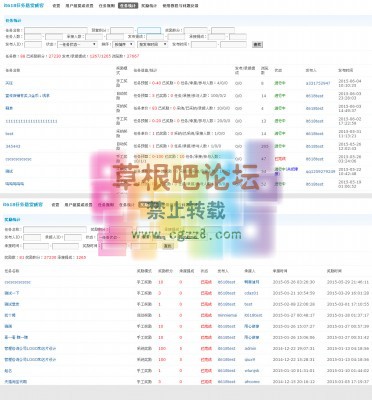Open acceptor "admin" user link
The height and width of the screenshot is (400, 372).
(x=250, y=348)
